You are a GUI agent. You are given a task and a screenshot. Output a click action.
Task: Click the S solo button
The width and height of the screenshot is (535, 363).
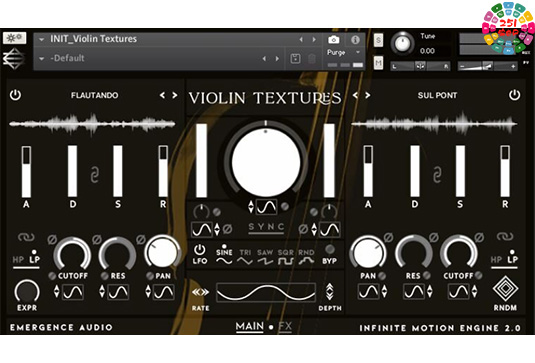(378, 40)
